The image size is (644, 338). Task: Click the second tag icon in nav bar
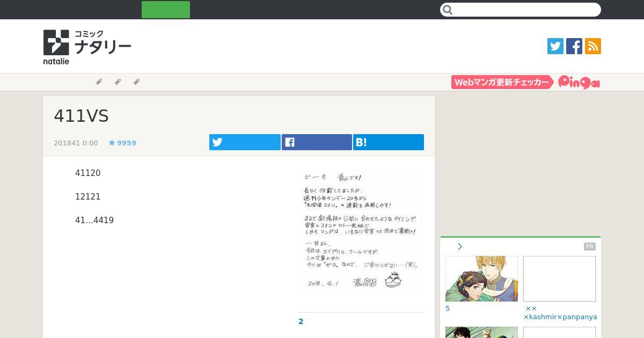[x=118, y=82]
